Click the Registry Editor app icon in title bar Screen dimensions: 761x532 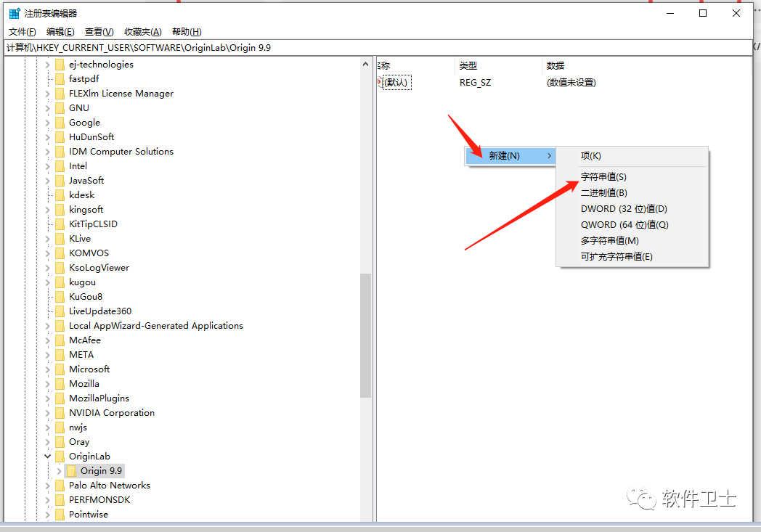tap(15, 13)
